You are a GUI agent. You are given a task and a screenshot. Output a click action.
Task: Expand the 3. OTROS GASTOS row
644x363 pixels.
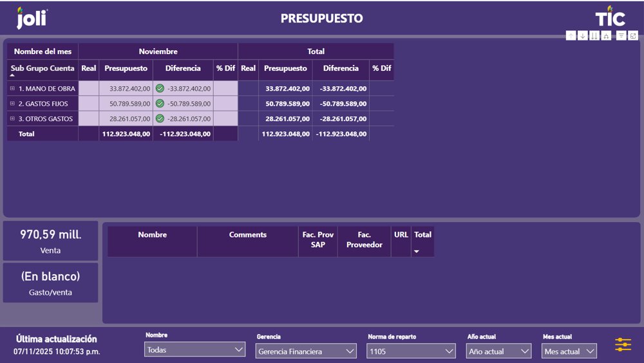[x=12, y=118]
